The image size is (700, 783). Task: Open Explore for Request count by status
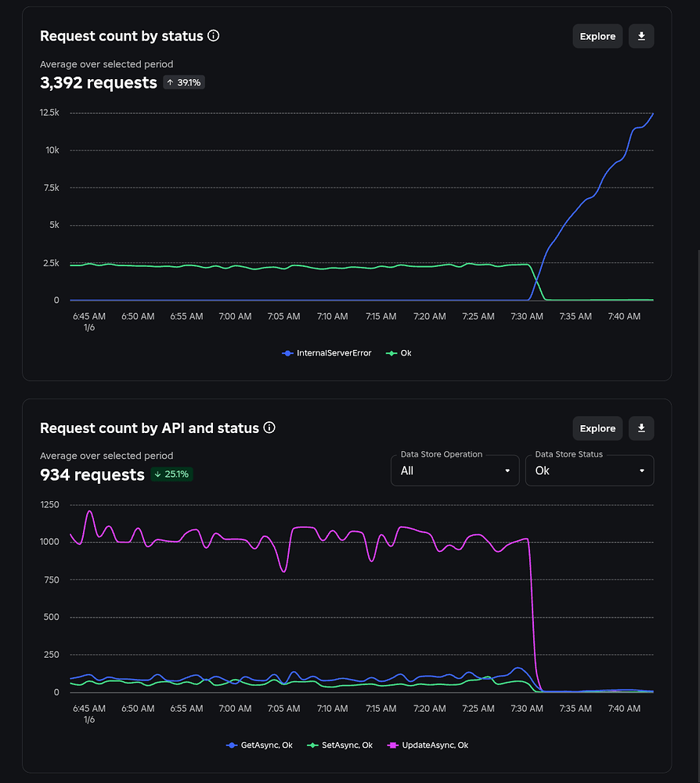point(597,36)
